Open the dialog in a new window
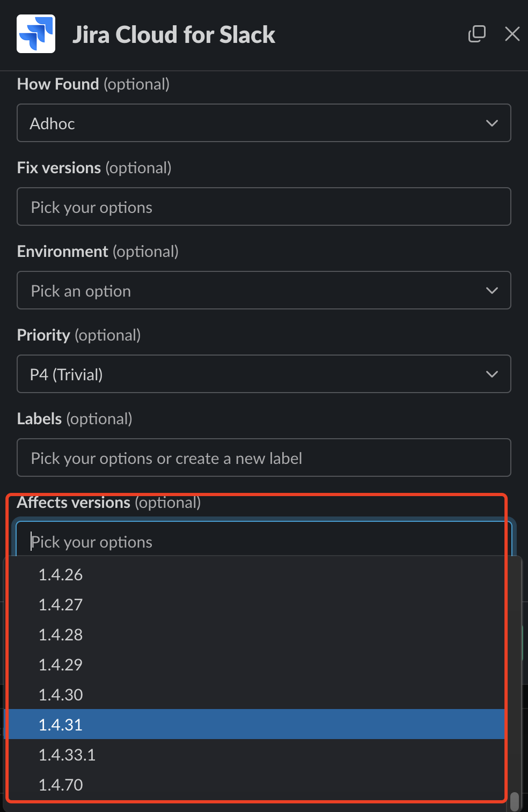528x812 pixels. (x=476, y=34)
